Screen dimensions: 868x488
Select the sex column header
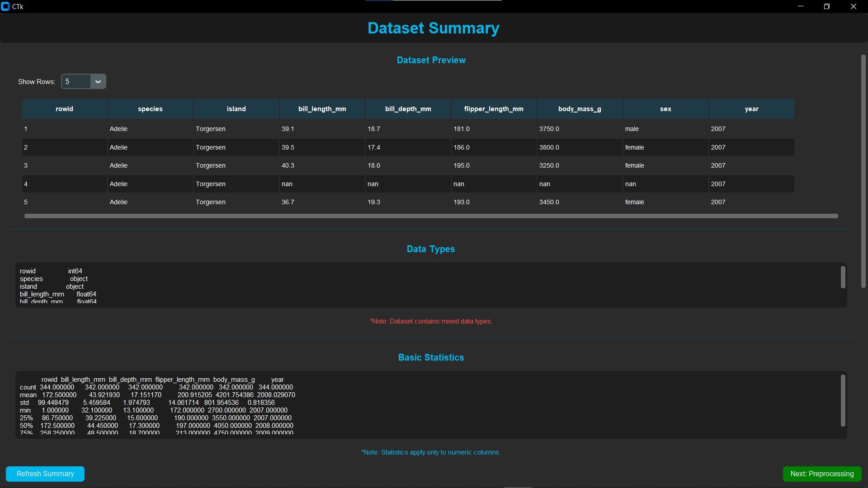665,109
